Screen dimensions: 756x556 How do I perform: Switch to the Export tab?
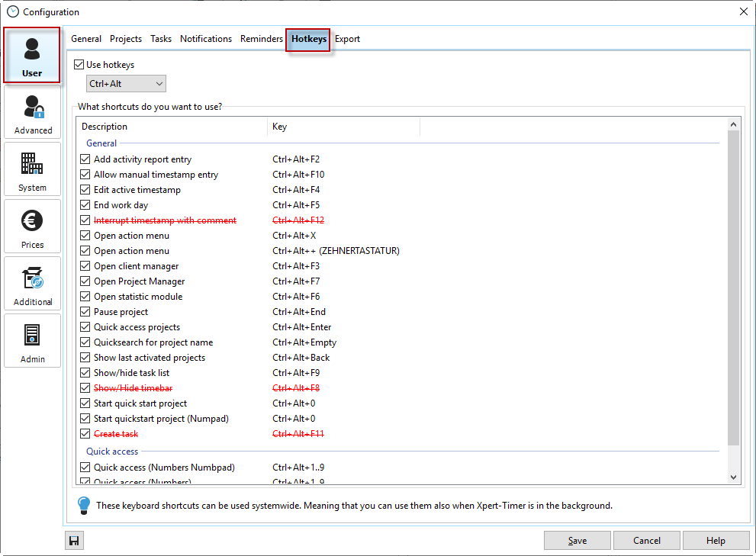coord(347,39)
